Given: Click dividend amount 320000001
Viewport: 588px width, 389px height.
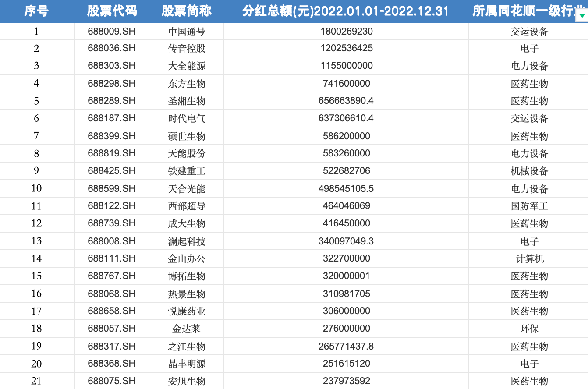Looking at the screenshot, I should coord(347,276).
